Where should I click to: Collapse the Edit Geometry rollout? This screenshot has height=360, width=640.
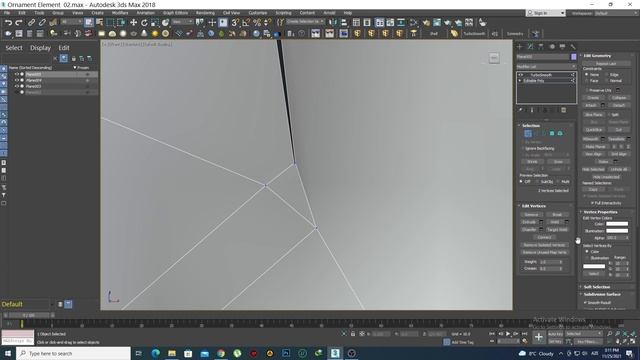tap(597, 56)
